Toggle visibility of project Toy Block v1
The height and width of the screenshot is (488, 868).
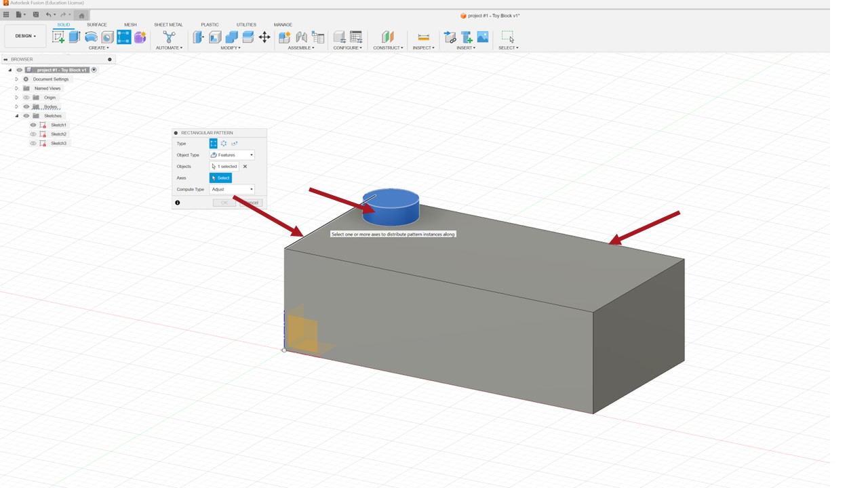20,70
